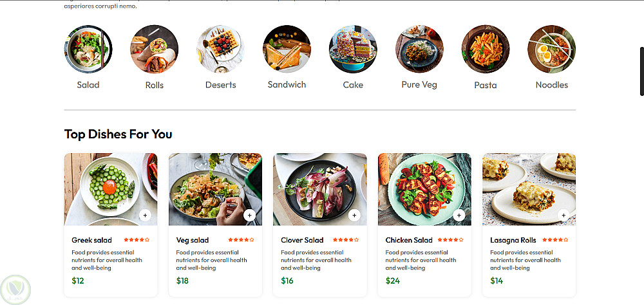Add Lasagna Rolls using plus icon
644x305 pixels.
[563, 216]
